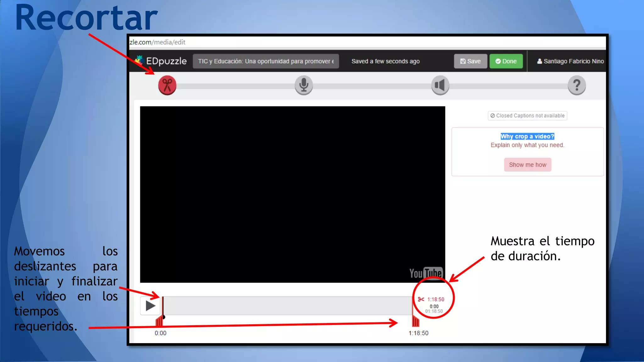
Task: Click the start crop handle at 0:00
Action: tap(160, 321)
